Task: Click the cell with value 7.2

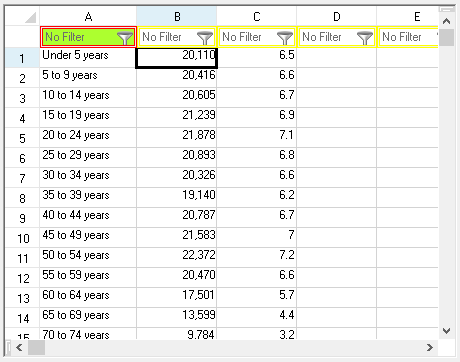Action: point(257,258)
